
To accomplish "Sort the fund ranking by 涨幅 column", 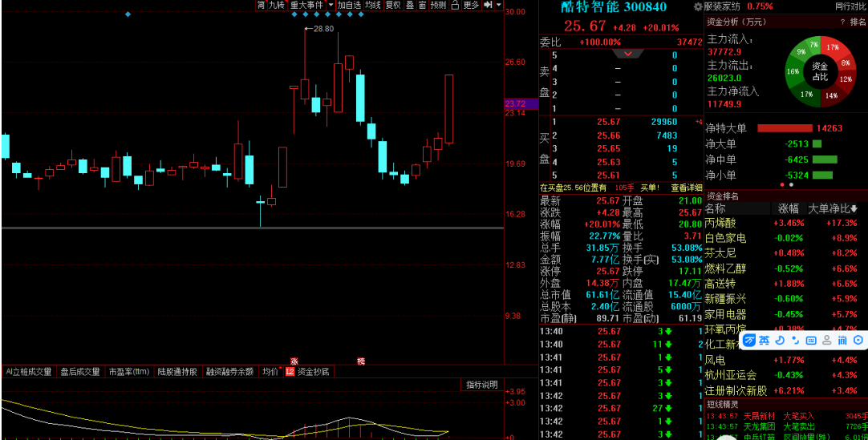I will click(789, 209).
